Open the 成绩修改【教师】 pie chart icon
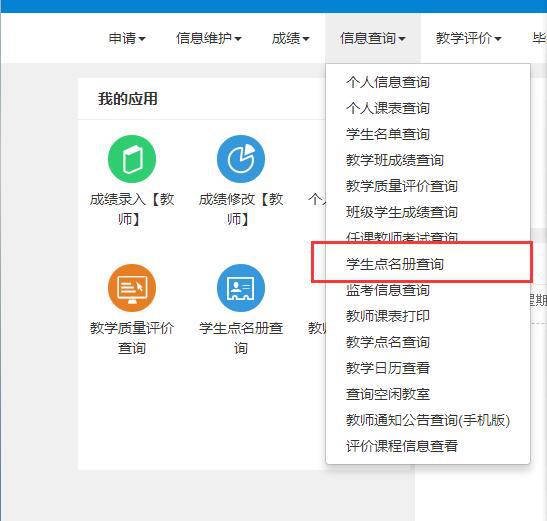This screenshot has width=547, height=521. click(x=241, y=159)
